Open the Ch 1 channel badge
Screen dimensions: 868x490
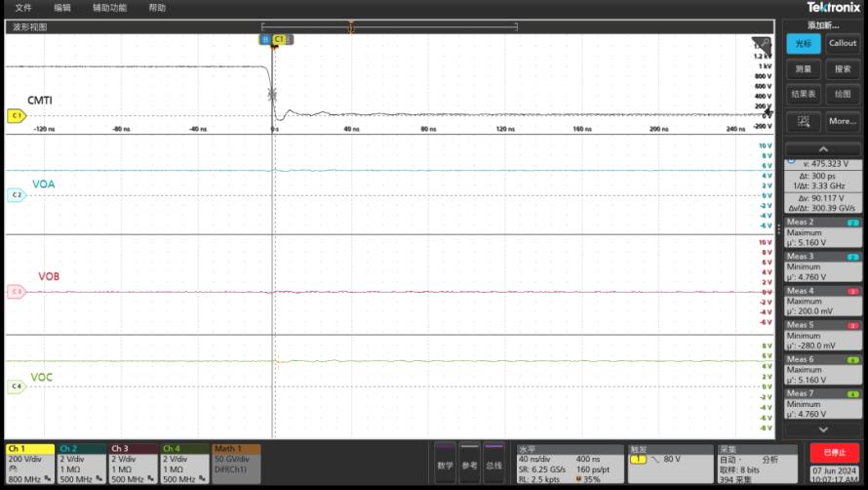[x=30, y=464]
